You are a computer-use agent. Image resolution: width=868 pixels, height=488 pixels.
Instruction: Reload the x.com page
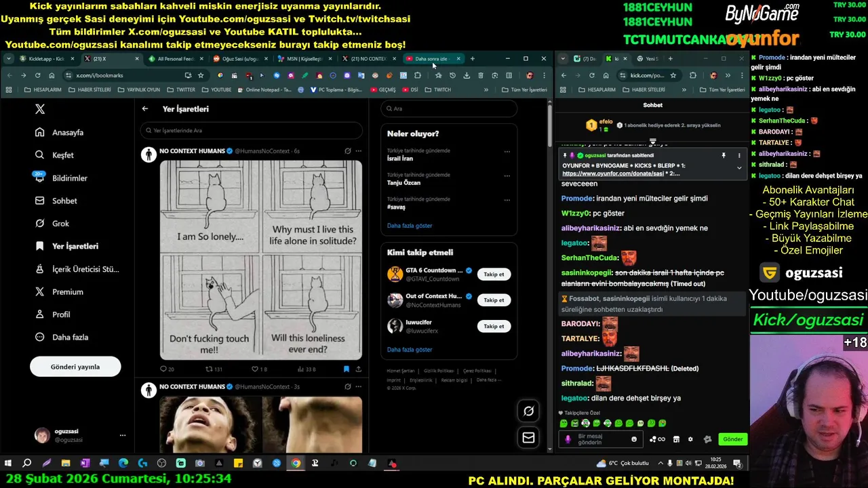click(x=37, y=75)
